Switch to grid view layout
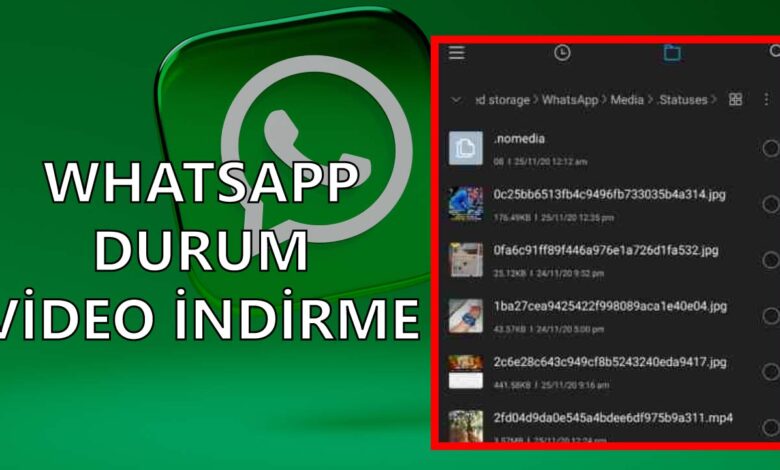 click(x=735, y=99)
